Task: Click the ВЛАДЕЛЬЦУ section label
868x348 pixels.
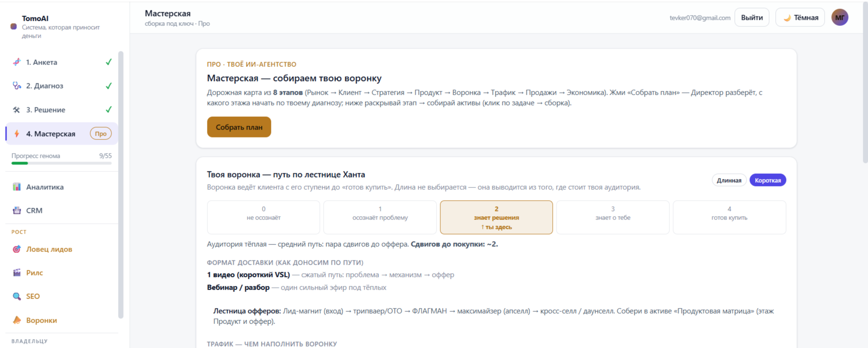Action: (x=30, y=341)
